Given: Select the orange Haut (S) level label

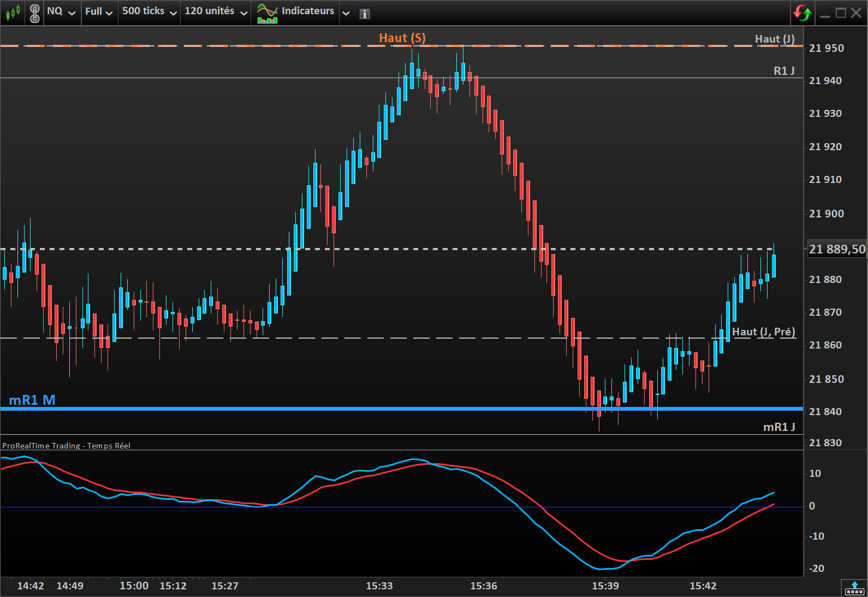Looking at the screenshot, I should (x=402, y=38).
